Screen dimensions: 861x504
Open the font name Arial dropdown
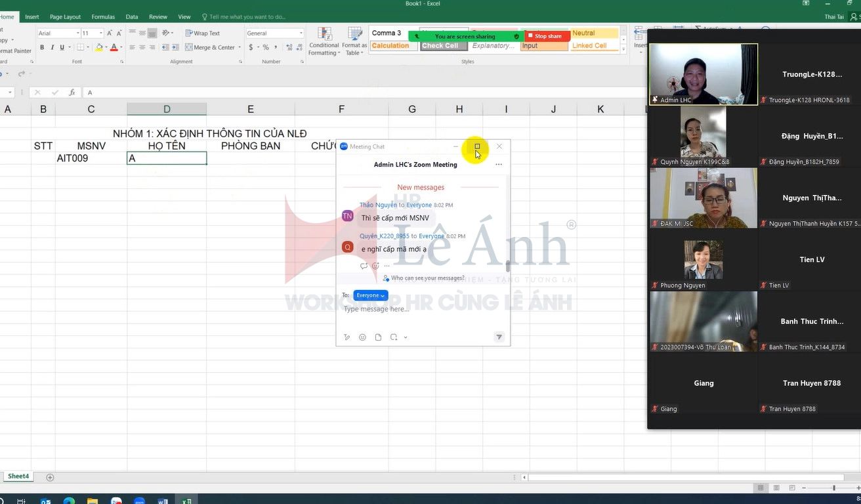coord(78,33)
